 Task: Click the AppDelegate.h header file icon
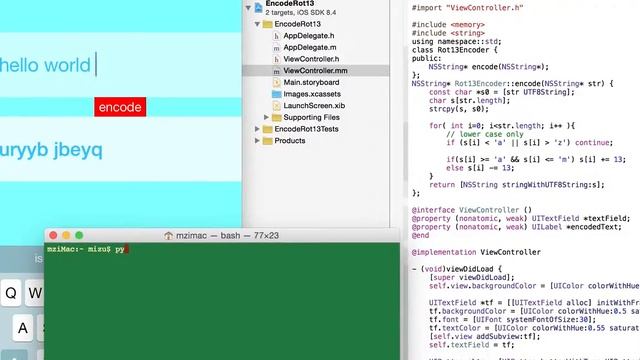pos(276,36)
